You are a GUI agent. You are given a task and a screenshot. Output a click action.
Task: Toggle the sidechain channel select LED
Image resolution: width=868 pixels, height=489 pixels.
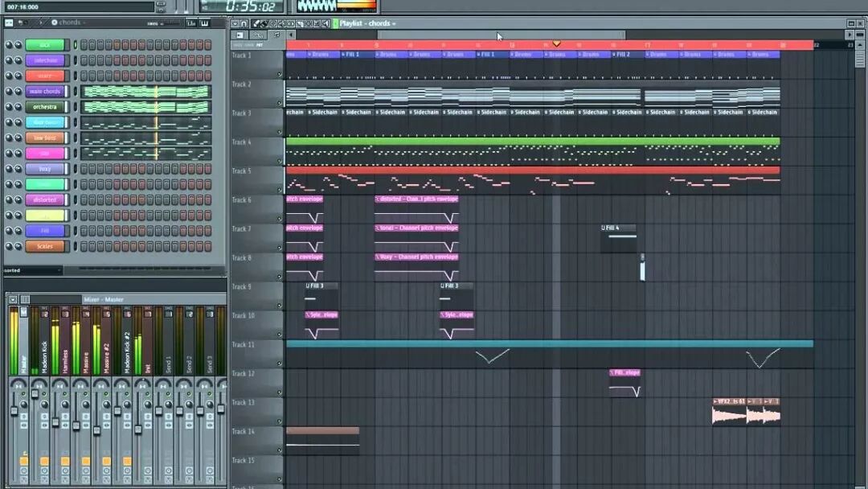[76, 60]
